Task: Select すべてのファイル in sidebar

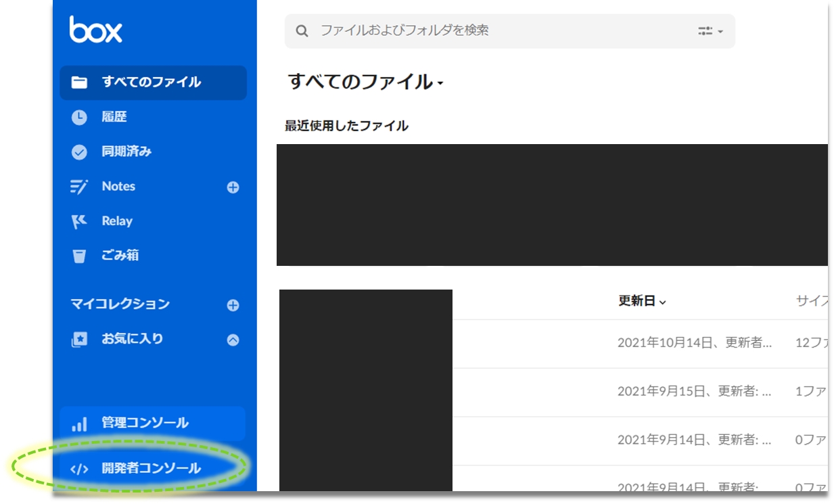Action: pyautogui.click(x=153, y=83)
